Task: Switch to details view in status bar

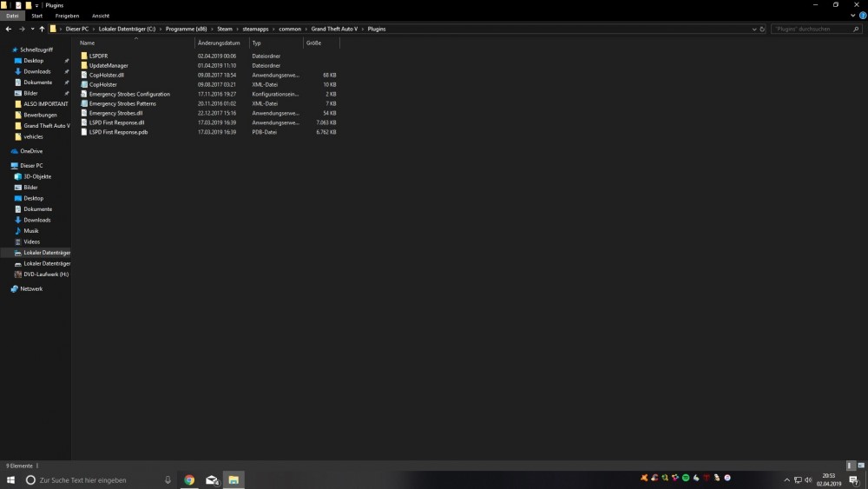Action: [x=851, y=466]
